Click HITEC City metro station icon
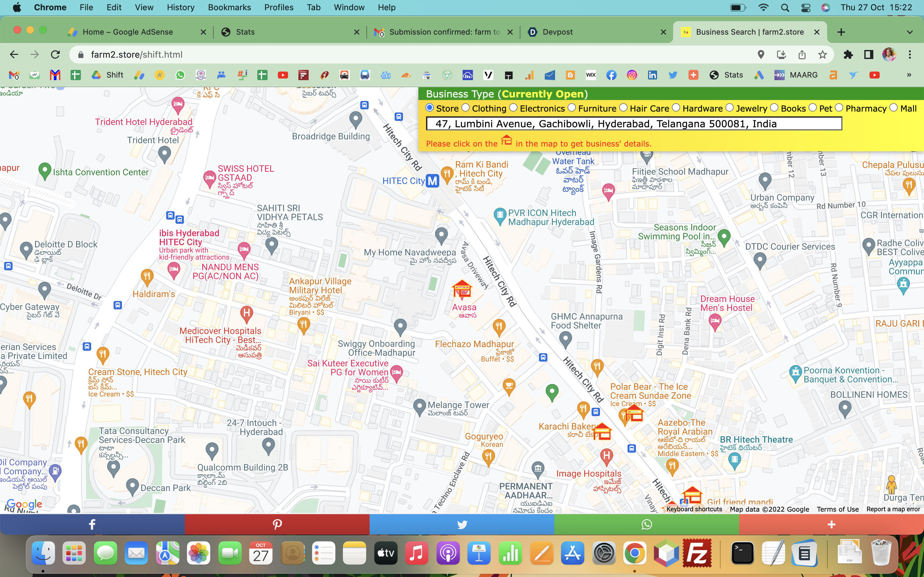Image resolution: width=924 pixels, height=577 pixels. tap(432, 181)
